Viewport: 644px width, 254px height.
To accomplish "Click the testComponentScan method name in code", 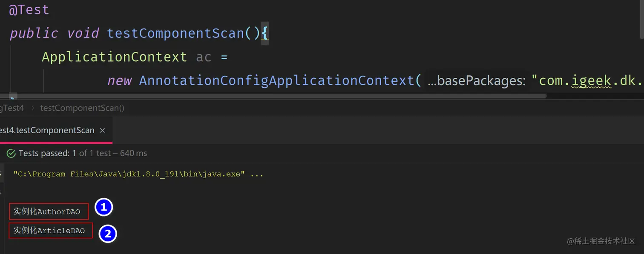I will pos(175,33).
